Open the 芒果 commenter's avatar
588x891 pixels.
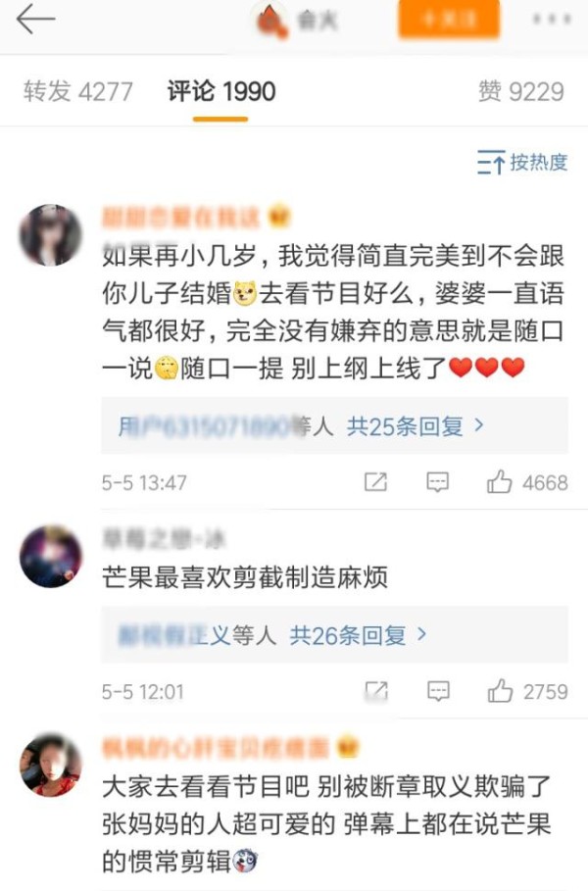coord(51,557)
